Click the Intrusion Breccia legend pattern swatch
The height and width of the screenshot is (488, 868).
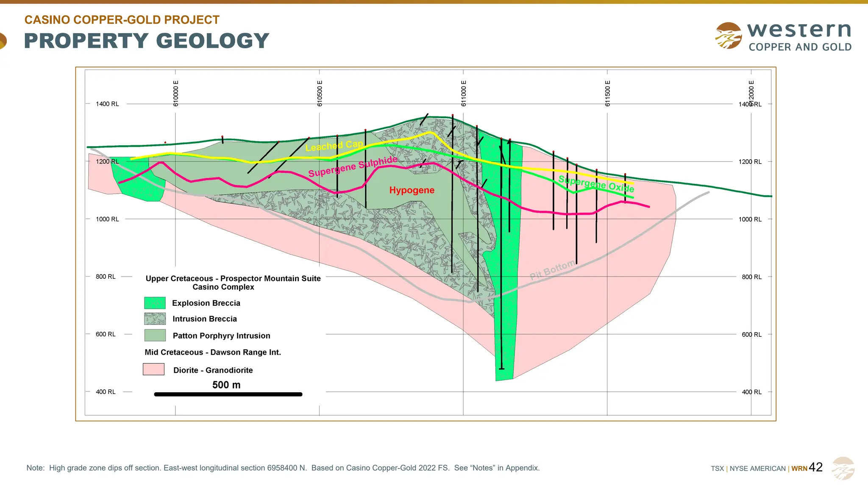155,319
